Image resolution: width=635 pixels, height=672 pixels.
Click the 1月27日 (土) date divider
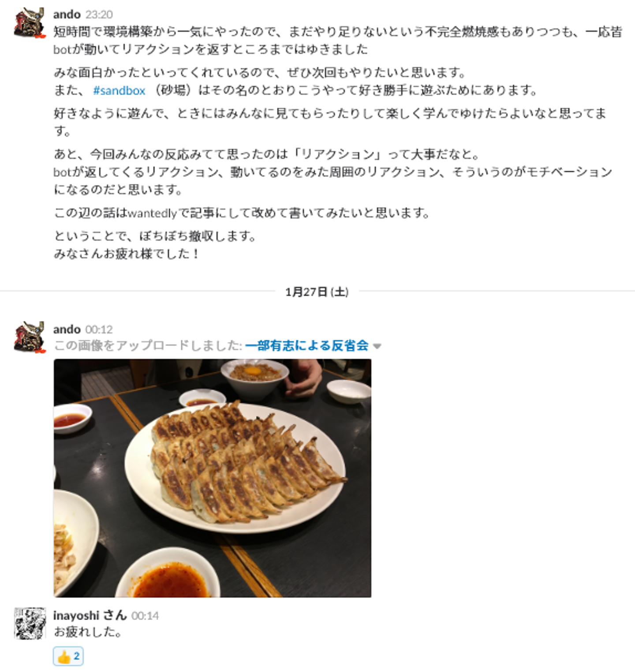pos(317,292)
